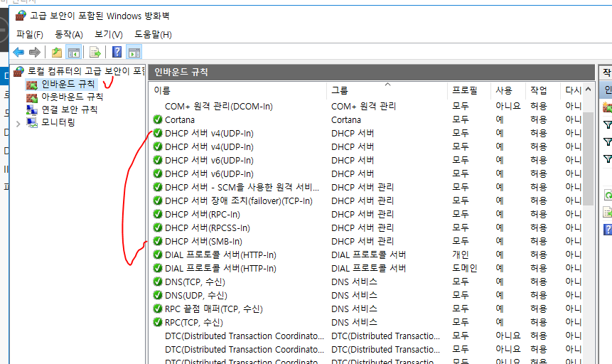Image resolution: width=612 pixels, height=364 pixels.
Task: Select the RPC(TCP, 수신) rule
Action: coord(193,323)
